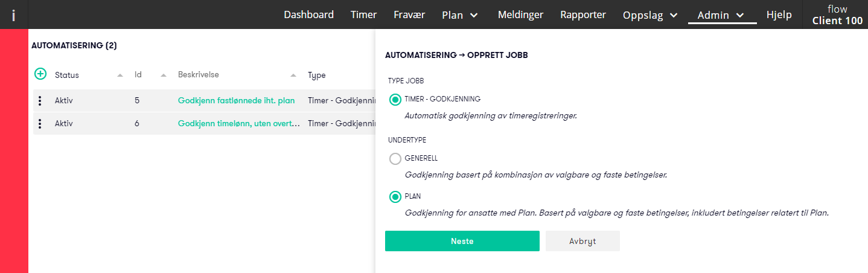Image resolution: width=868 pixels, height=273 pixels.
Task: Click the Avbryt button
Action: [582, 241]
